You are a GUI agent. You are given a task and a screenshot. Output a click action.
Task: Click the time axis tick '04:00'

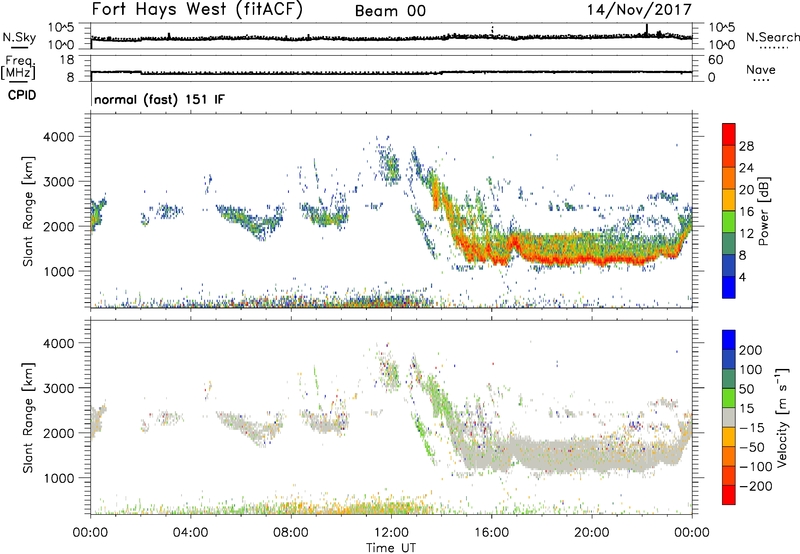191,533
